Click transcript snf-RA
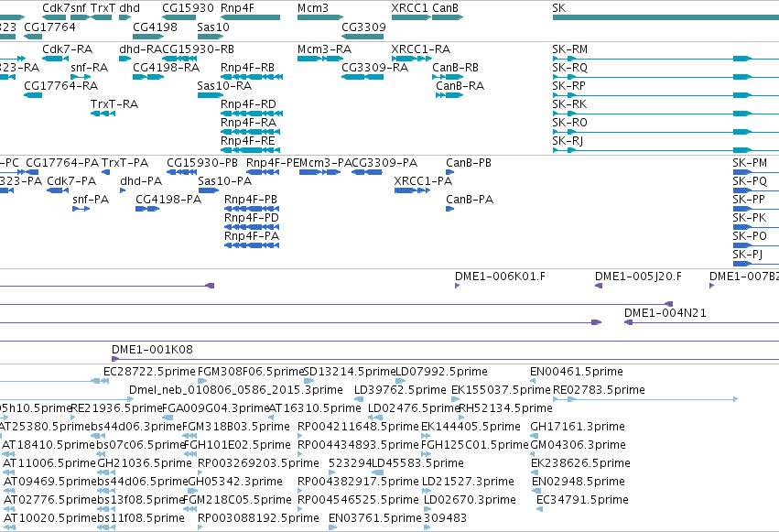Screen dimensions: 779x532 (90, 68)
